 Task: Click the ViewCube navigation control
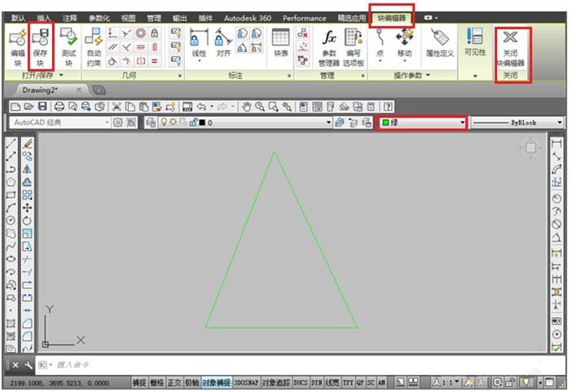pyautogui.click(x=530, y=148)
